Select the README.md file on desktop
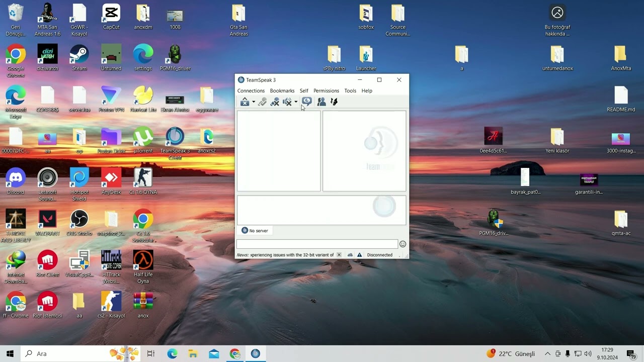Viewport: 644px width, 362px height. (621, 99)
